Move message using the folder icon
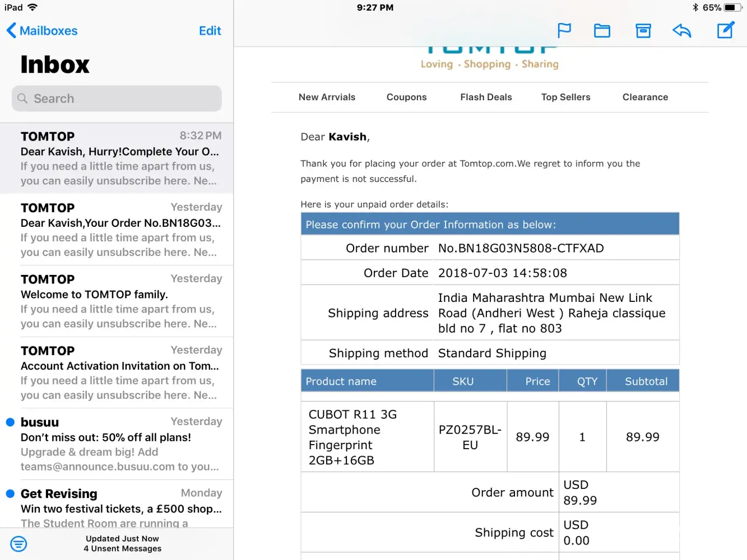 click(602, 30)
